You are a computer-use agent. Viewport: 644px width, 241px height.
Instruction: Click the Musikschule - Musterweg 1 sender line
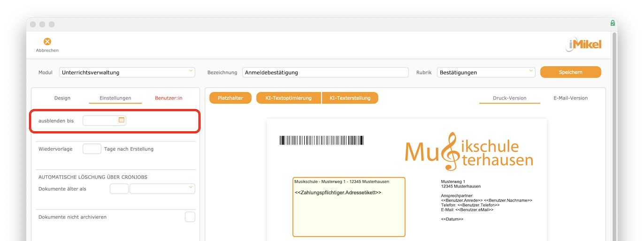342,181
